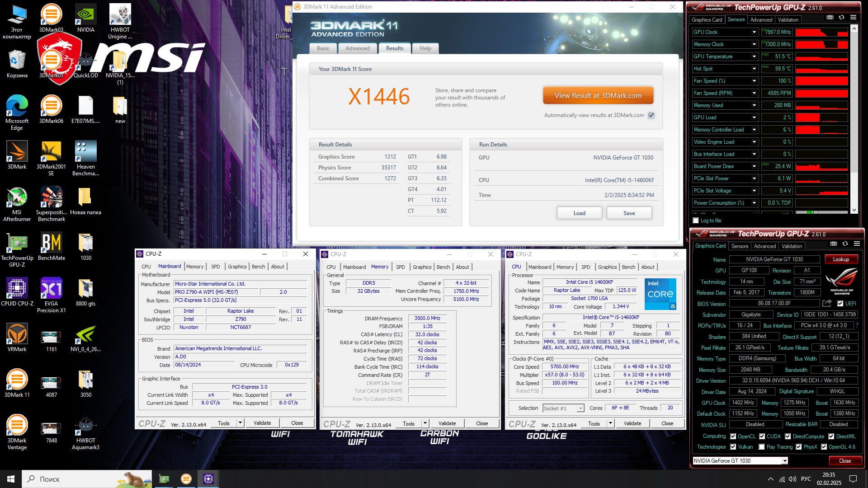Toggle the CUDA computing checkbox
The height and width of the screenshot is (488, 868).
tap(762, 436)
